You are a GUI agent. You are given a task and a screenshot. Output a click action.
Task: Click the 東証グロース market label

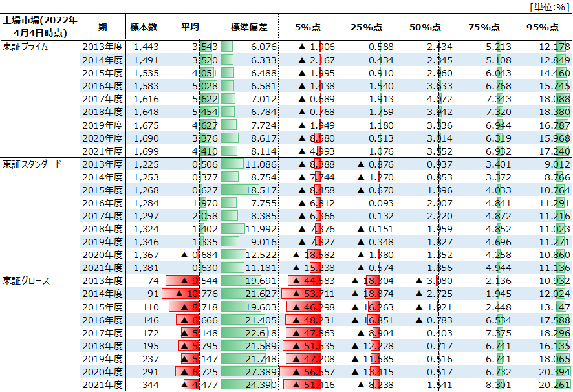pos(27,281)
